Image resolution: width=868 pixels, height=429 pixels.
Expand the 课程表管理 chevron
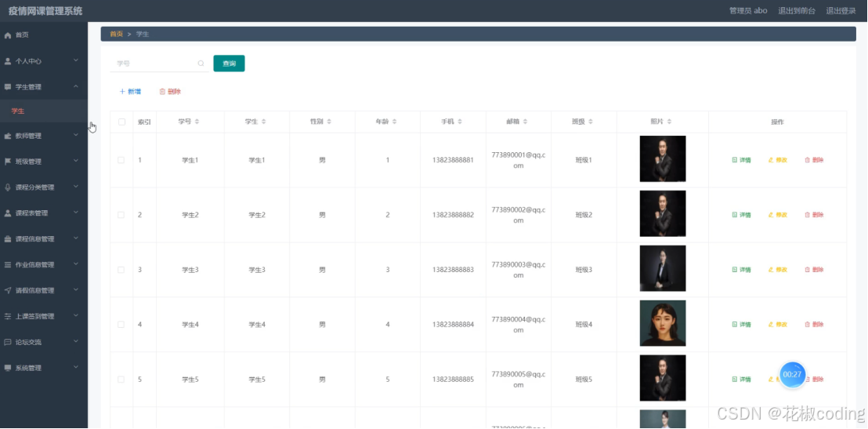[76, 213]
